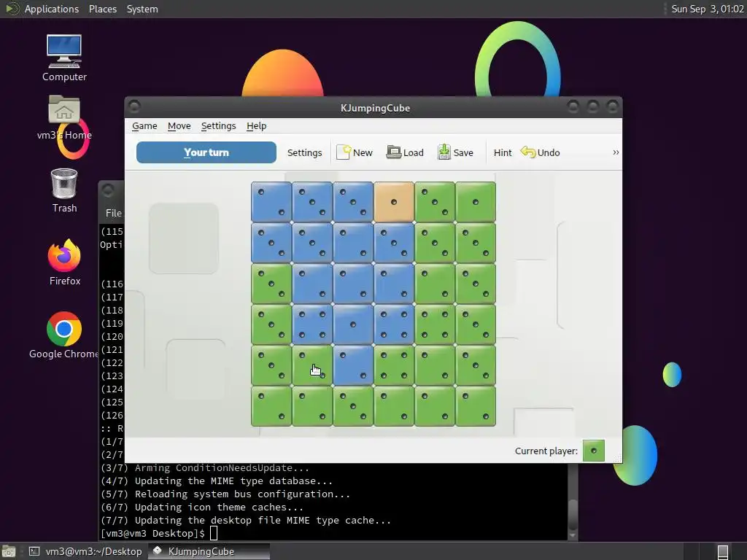Screen dimensions: 747x560
Task: Click the green three-dot cube in bottom row
Action: pyautogui.click(x=353, y=406)
